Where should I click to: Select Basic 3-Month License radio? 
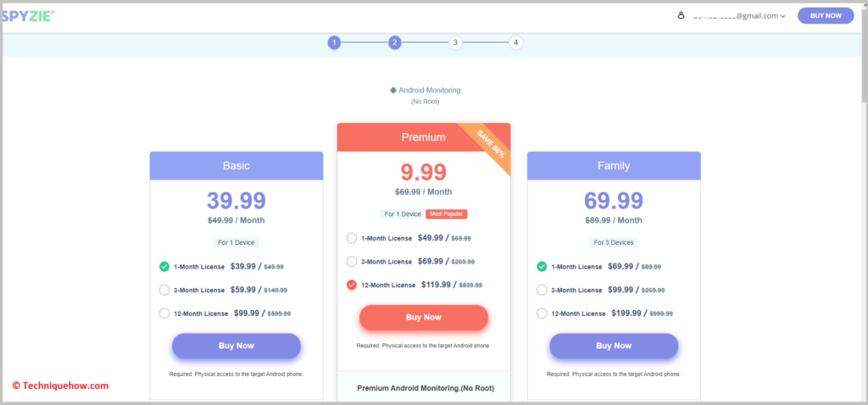tap(164, 290)
